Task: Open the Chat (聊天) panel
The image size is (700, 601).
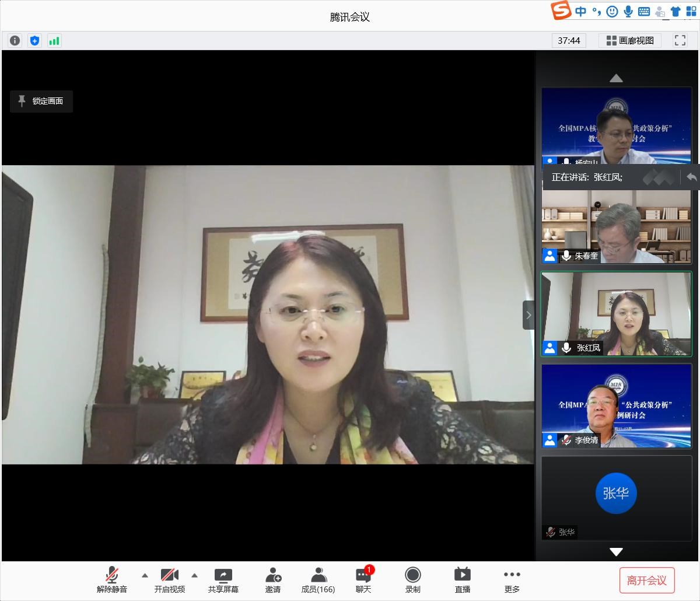Action: coord(363,580)
